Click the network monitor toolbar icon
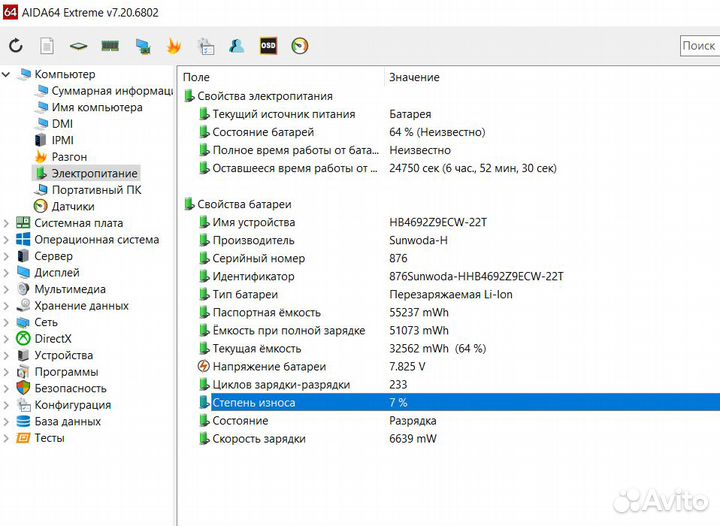The width and height of the screenshot is (720, 526). (x=142, y=46)
